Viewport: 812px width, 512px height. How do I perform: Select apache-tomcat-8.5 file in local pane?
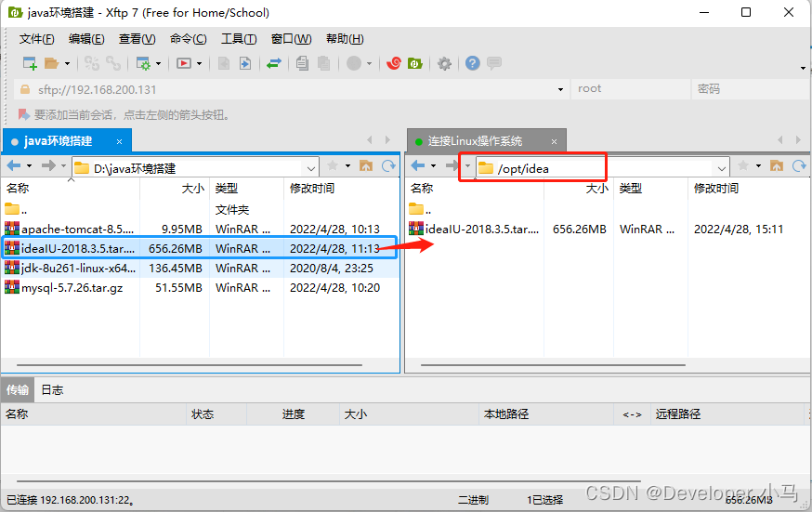pos(201,229)
